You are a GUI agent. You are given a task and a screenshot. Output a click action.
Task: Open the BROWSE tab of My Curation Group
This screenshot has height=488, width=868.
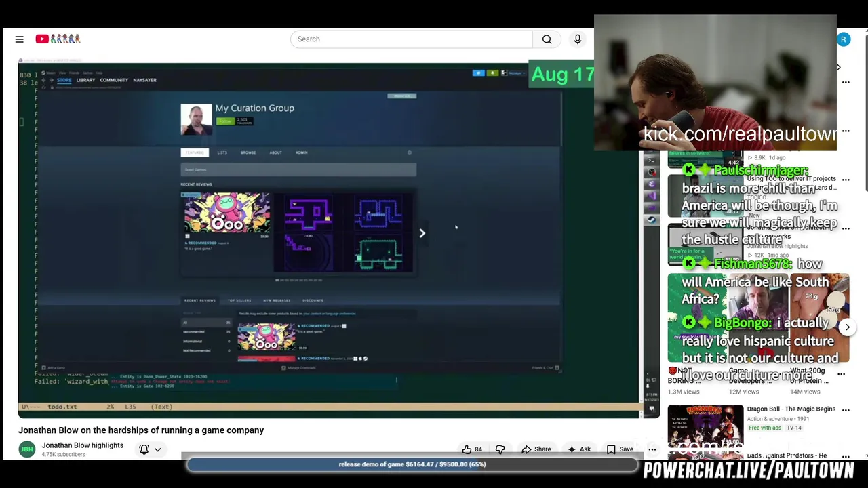(x=248, y=152)
